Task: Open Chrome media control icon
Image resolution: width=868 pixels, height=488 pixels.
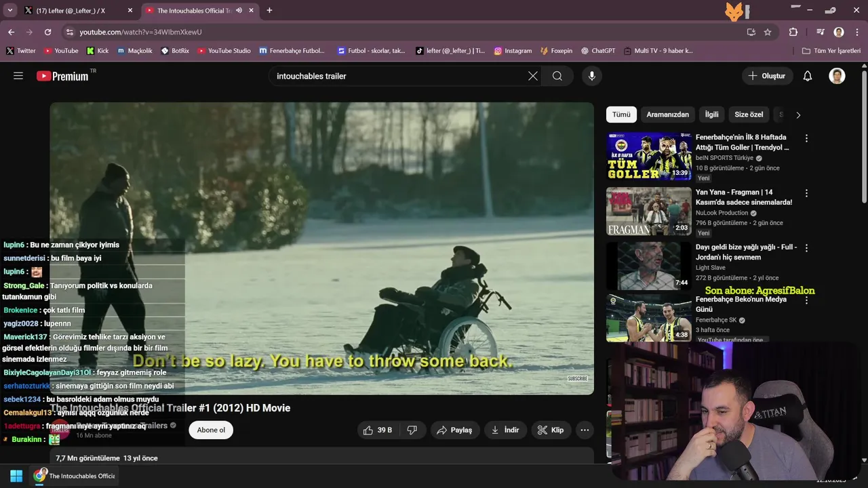Action: [821, 32]
